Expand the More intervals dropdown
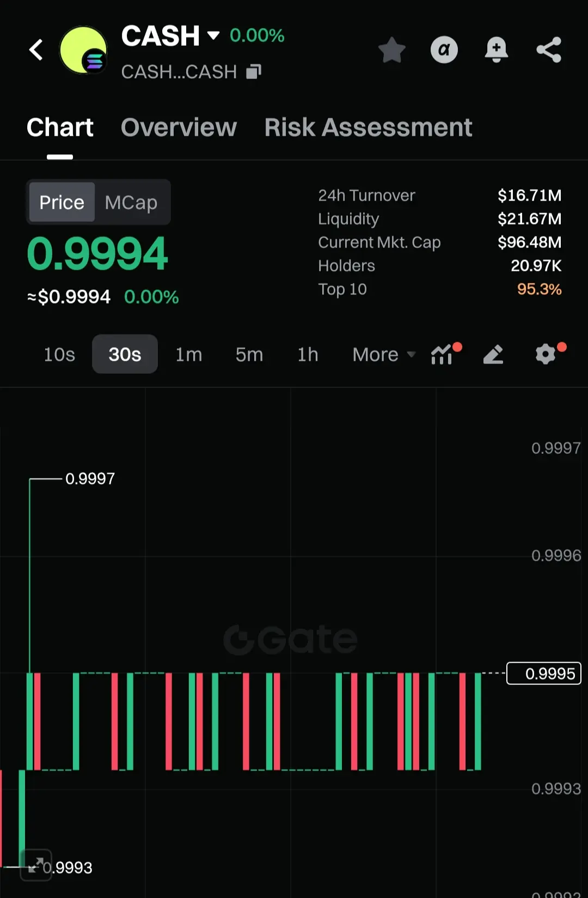This screenshot has height=898, width=588. 384,355
